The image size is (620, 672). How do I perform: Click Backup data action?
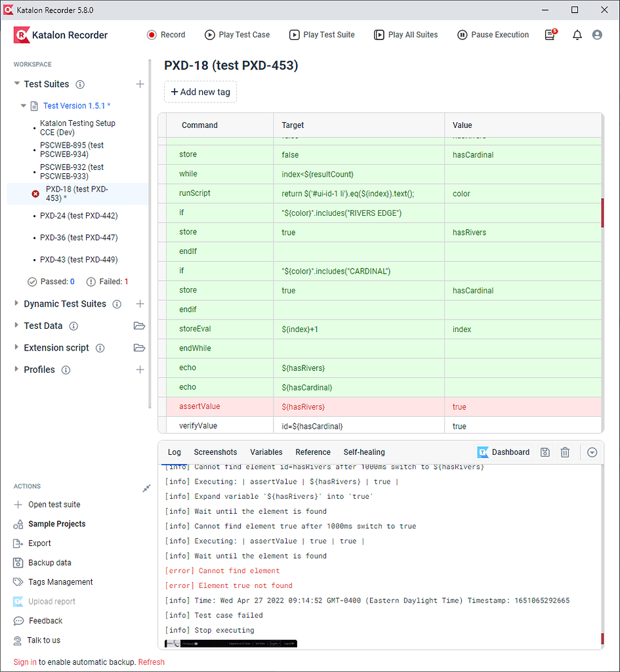click(x=43, y=562)
